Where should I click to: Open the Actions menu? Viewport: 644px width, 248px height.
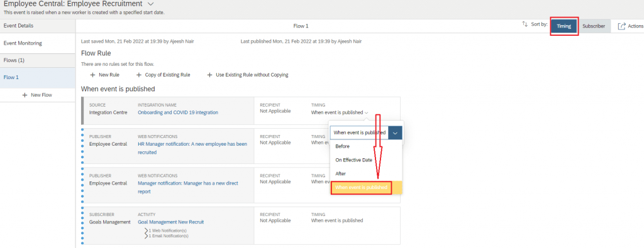[x=630, y=26]
